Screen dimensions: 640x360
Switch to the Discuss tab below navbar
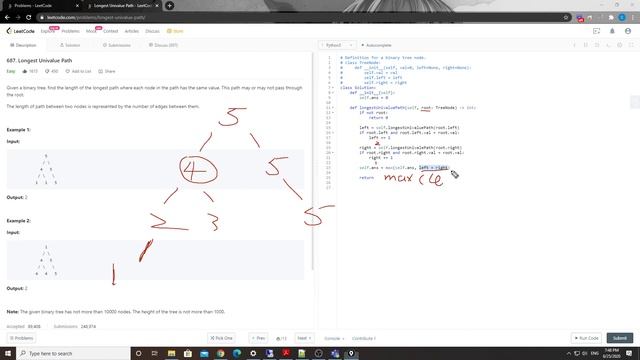pos(163,45)
